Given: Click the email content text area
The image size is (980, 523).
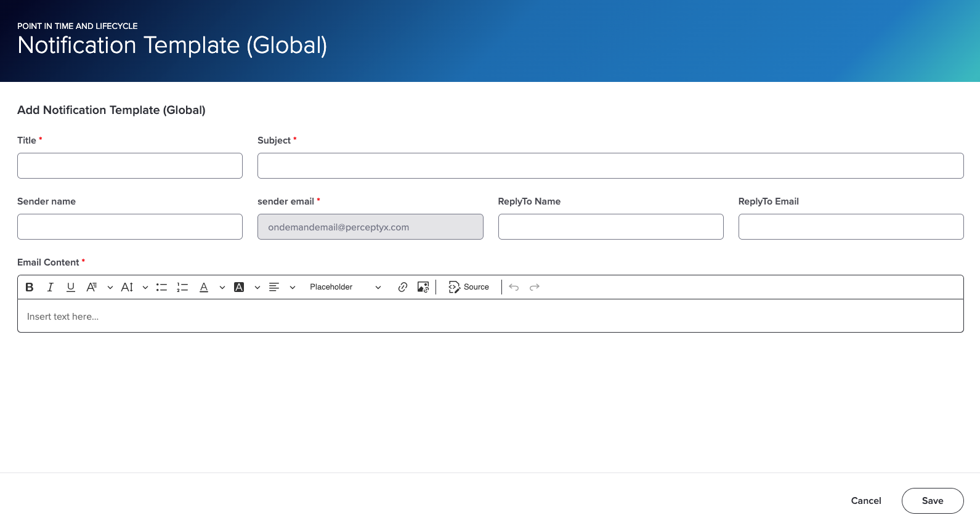Looking at the screenshot, I should coord(490,316).
